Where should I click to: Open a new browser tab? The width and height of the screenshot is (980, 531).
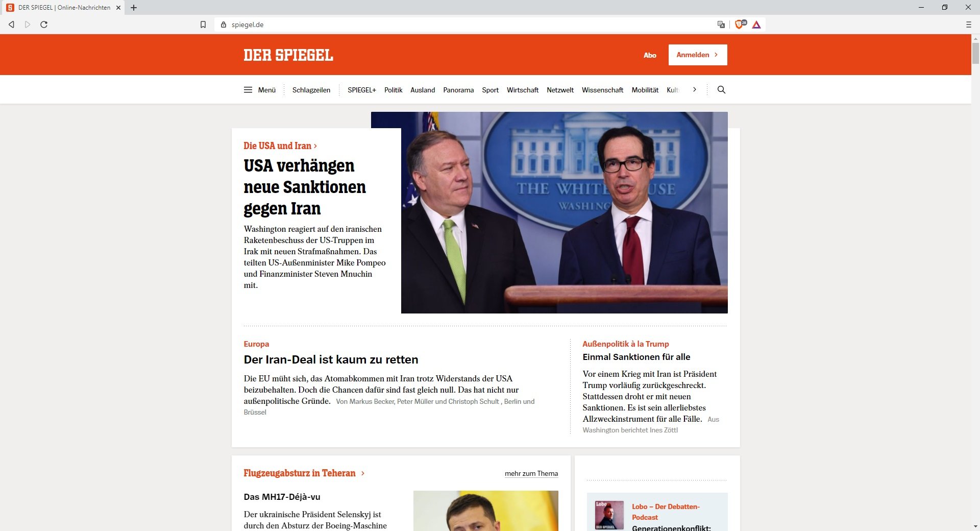pos(134,8)
